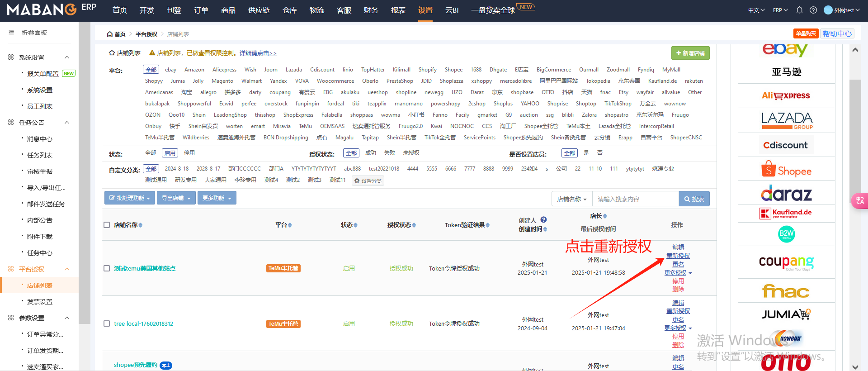Open 导出店铺 dropdown

click(x=176, y=198)
